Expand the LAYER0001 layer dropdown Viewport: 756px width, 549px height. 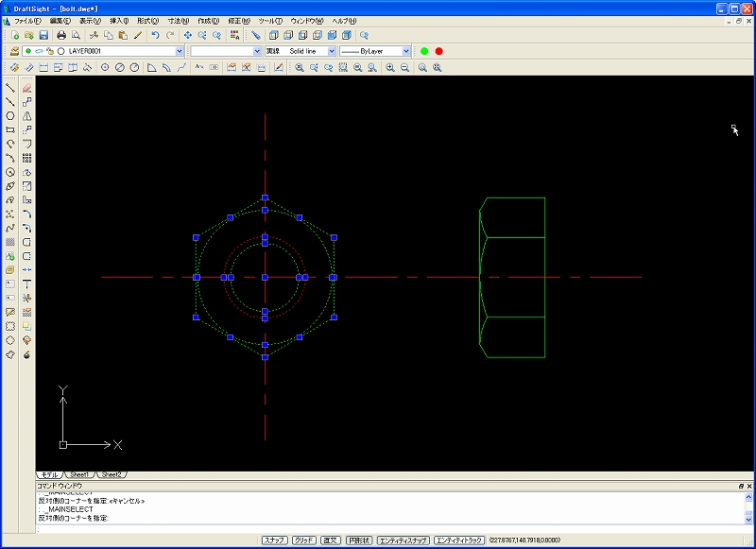(180, 51)
